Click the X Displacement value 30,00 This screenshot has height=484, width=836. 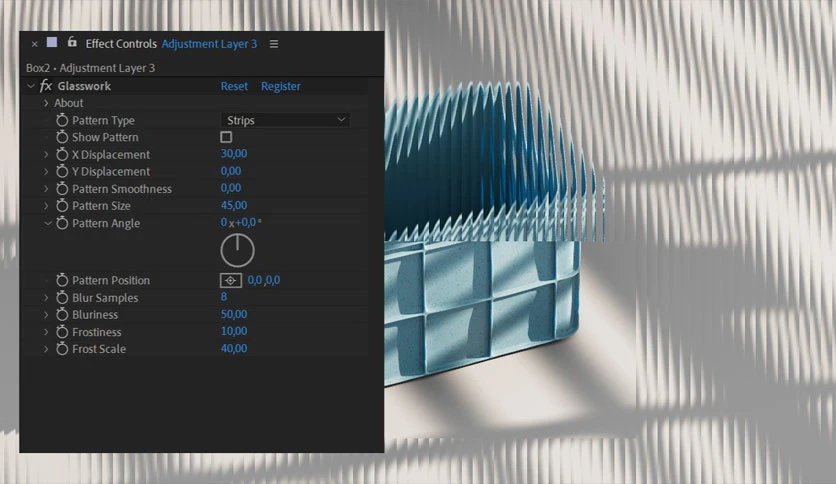pos(234,154)
